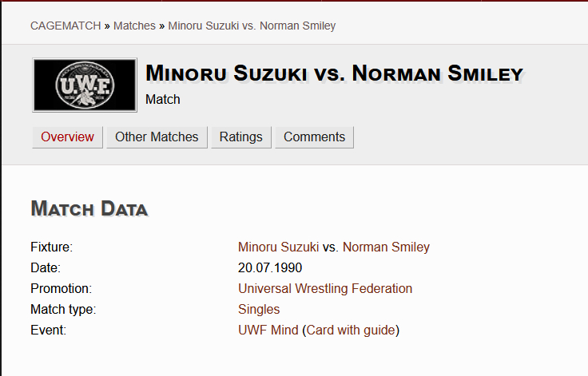Open the Overview tab
The width and height of the screenshot is (588, 376).
pos(67,137)
